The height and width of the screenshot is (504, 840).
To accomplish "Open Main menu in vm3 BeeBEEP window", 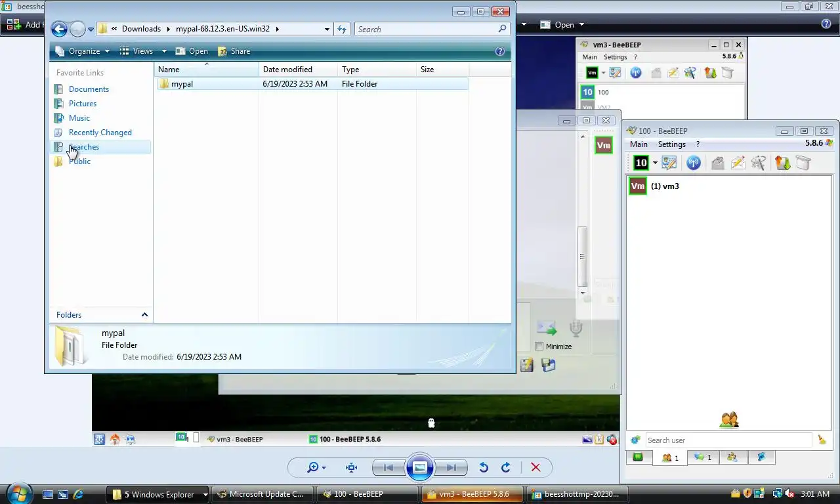I will [x=589, y=57].
